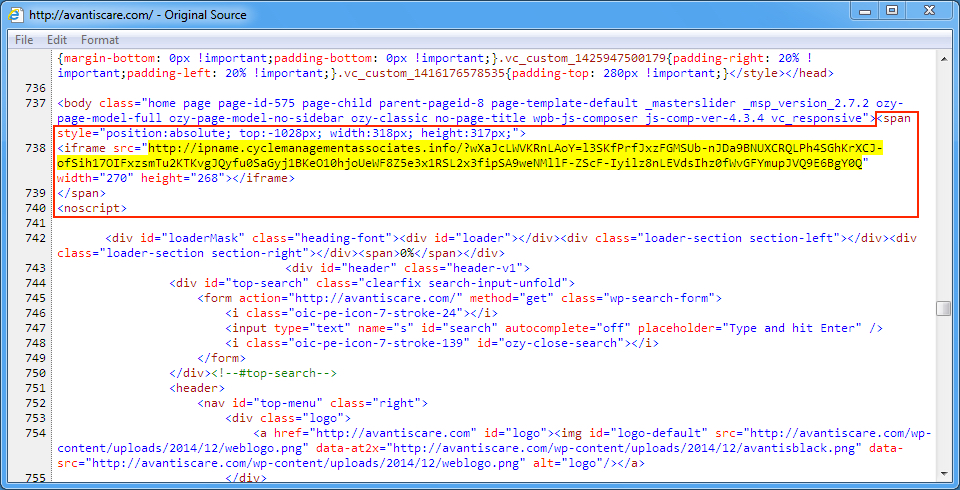Viewport: 960px width, 490px height.
Task: Click the vertical scrollbar thumb
Action: (x=943, y=309)
